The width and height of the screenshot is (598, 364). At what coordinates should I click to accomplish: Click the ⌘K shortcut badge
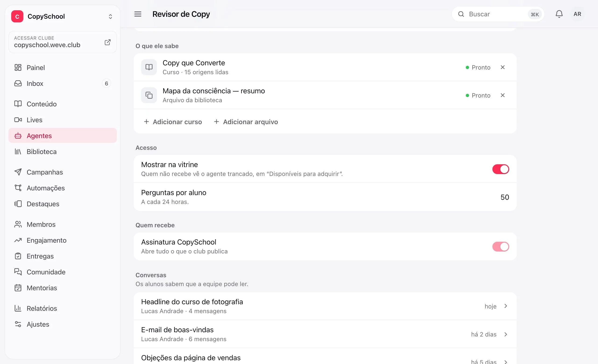535,14
